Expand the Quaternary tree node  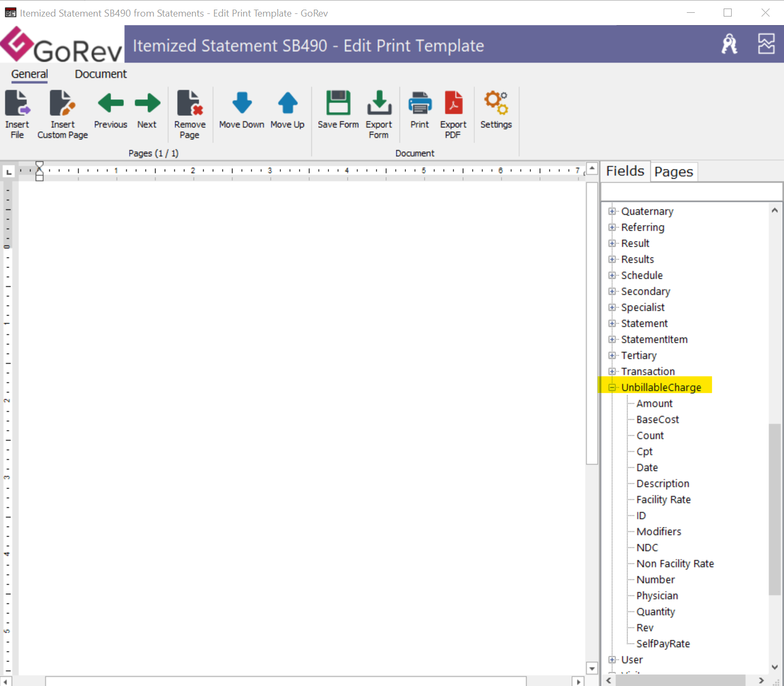[612, 211]
